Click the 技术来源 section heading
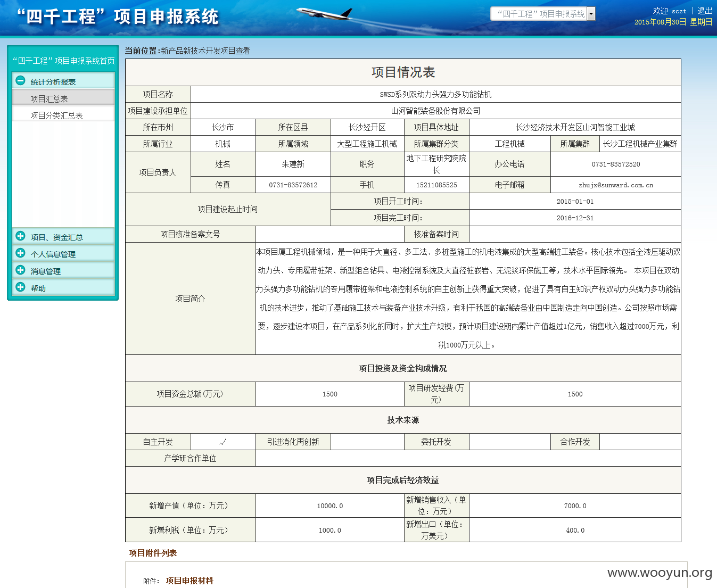This screenshot has width=717, height=588. (x=403, y=420)
